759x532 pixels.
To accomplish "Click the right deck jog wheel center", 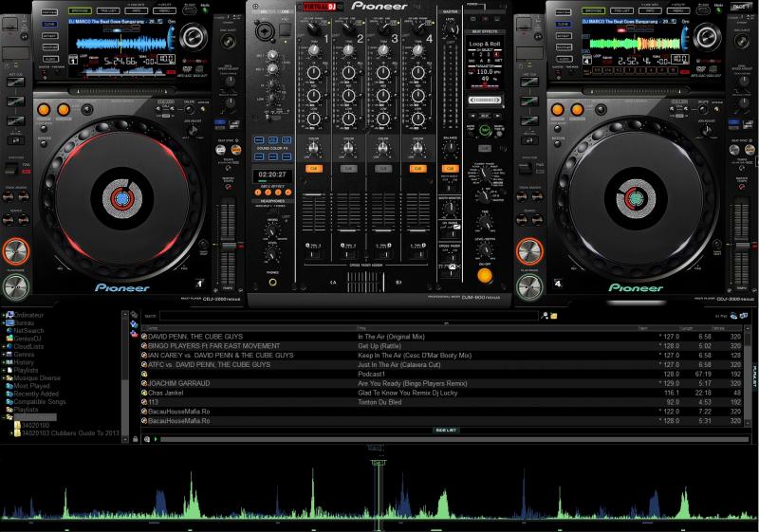I will pyautogui.click(x=636, y=199).
